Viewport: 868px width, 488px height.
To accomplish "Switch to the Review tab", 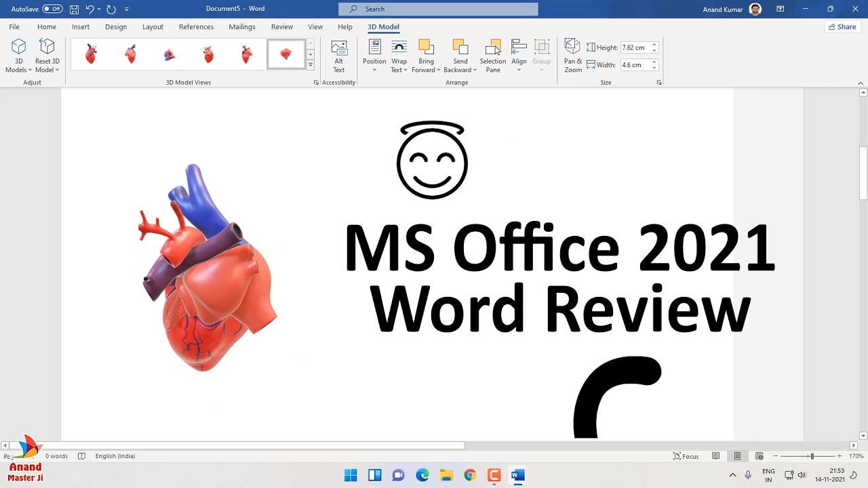I will tap(282, 26).
